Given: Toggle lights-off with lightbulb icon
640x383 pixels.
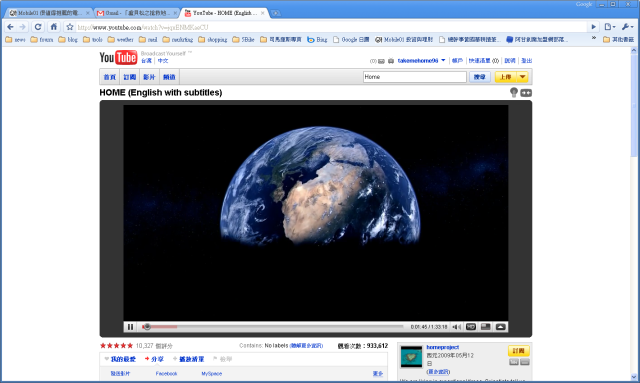Looking at the screenshot, I should click(513, 92).
